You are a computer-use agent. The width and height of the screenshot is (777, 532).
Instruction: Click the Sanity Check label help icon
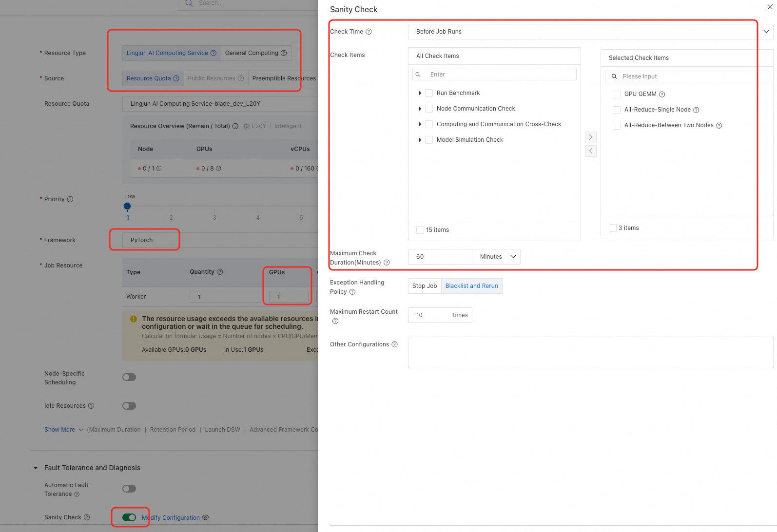pos(87,517)
